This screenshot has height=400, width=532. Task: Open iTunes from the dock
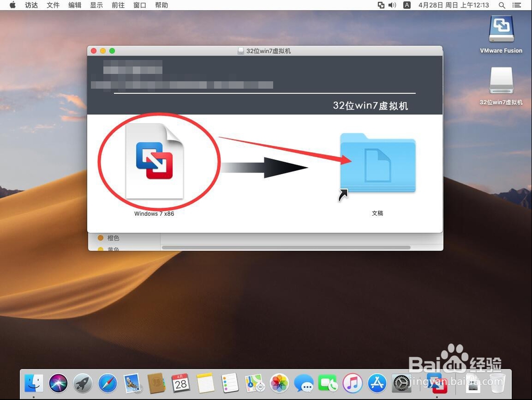pos(352,383)
